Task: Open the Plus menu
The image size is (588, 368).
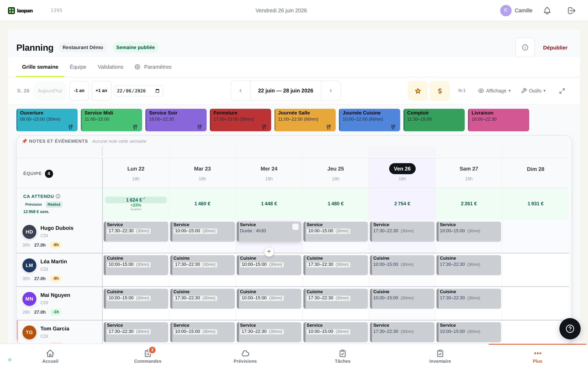Action: [x=537, y=356]
